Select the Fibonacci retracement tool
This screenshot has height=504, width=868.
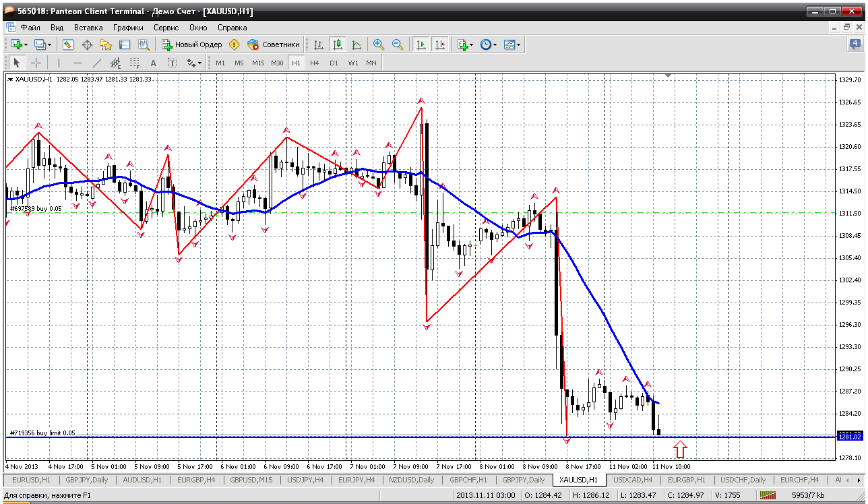tap(134, 63)
